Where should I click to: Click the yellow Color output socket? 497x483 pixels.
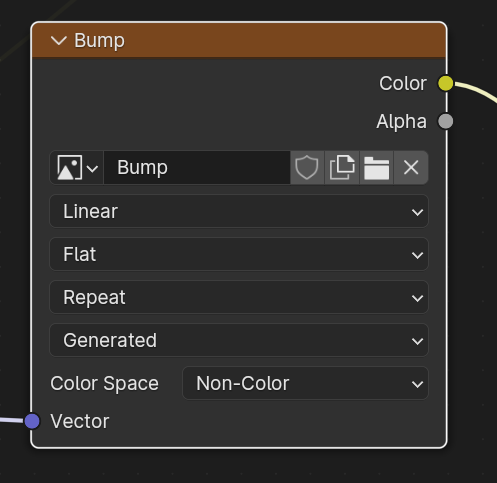[446, 83]
